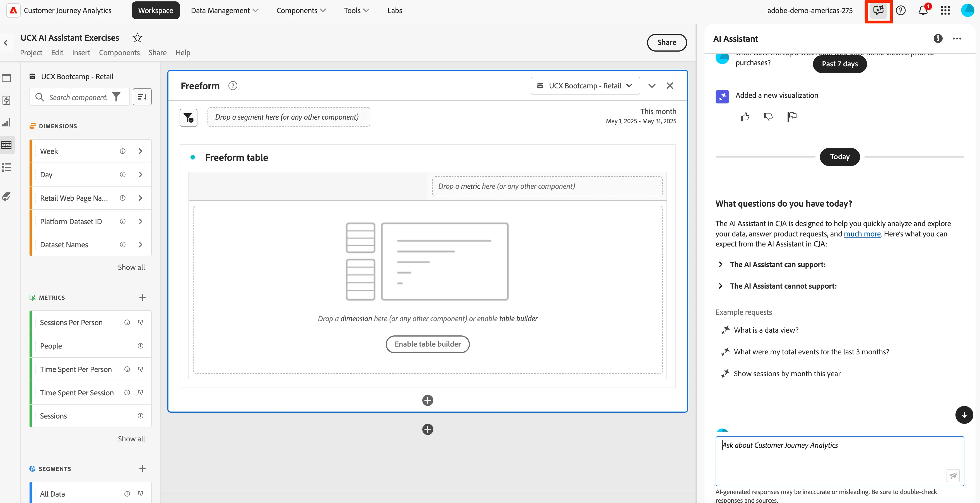Jump to latest message with down arrow
This screenshot has height=503, width=980.
pyautogui.click(x=964, y=415)
